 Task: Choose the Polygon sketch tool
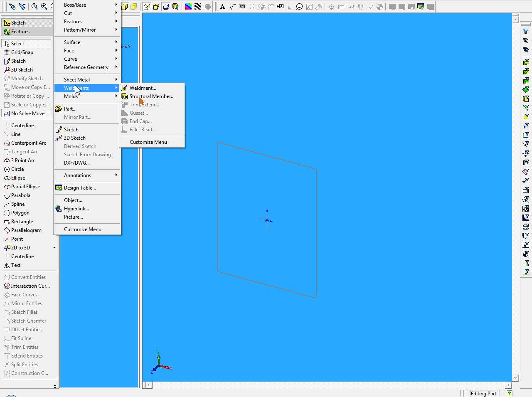[20, 213]
